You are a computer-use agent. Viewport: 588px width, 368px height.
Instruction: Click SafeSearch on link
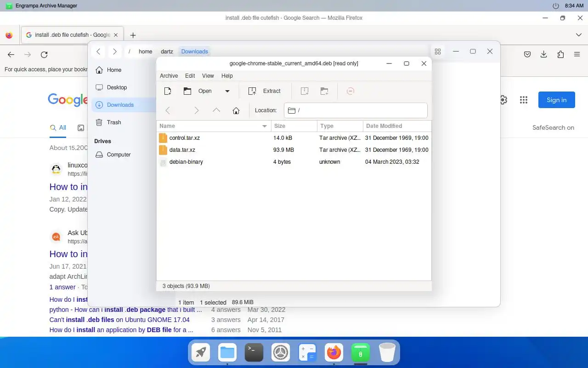tap(553, 128)
